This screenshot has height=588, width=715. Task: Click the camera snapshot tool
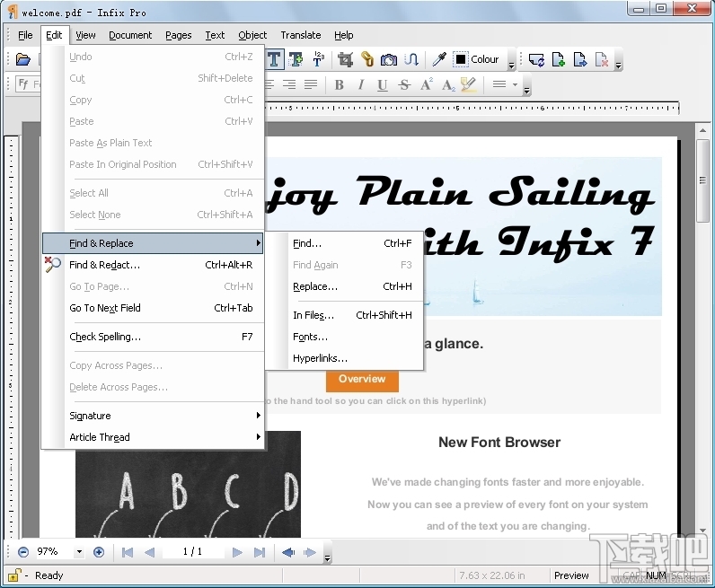[x=389, y=60]
